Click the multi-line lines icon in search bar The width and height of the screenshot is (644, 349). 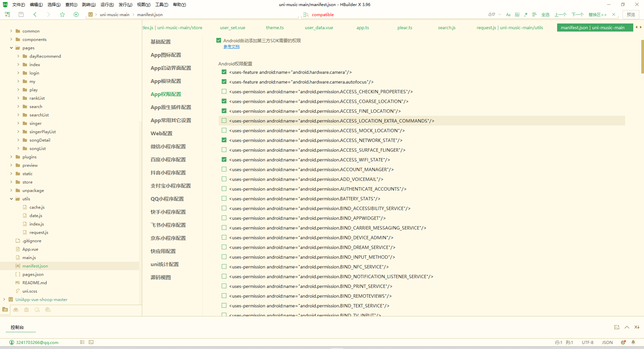[534, 14]
